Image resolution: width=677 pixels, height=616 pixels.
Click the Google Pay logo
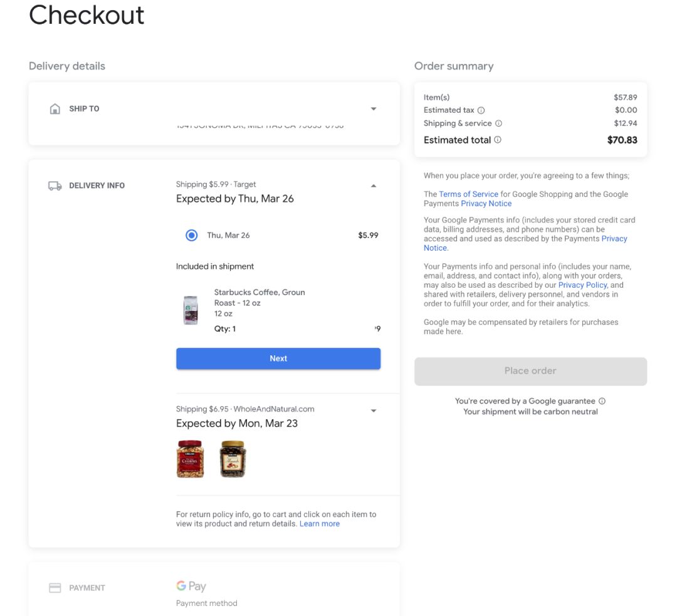(191, 586)
